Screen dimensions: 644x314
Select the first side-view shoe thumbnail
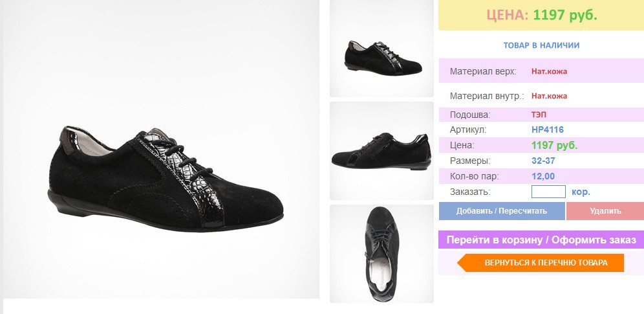[381, 49]
